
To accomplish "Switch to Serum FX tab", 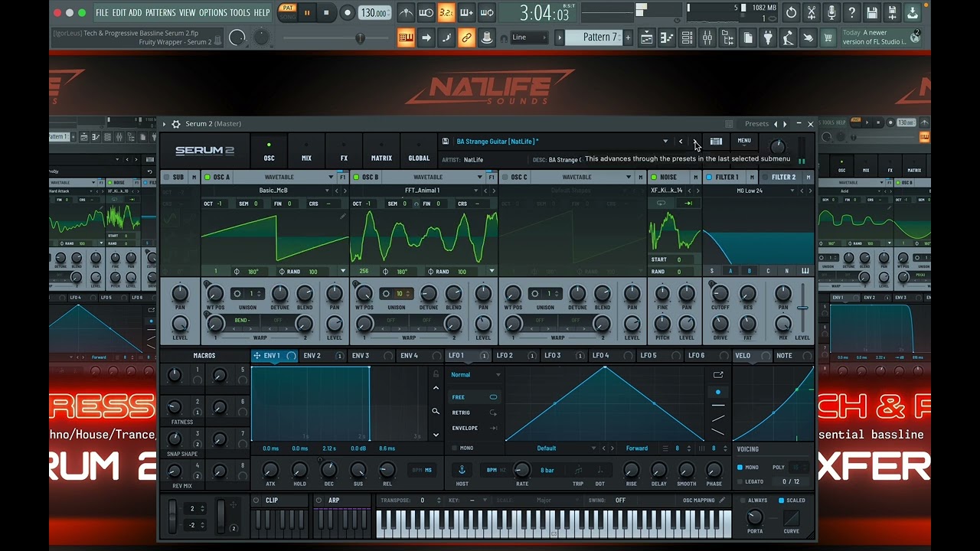I will coord(344,151).
